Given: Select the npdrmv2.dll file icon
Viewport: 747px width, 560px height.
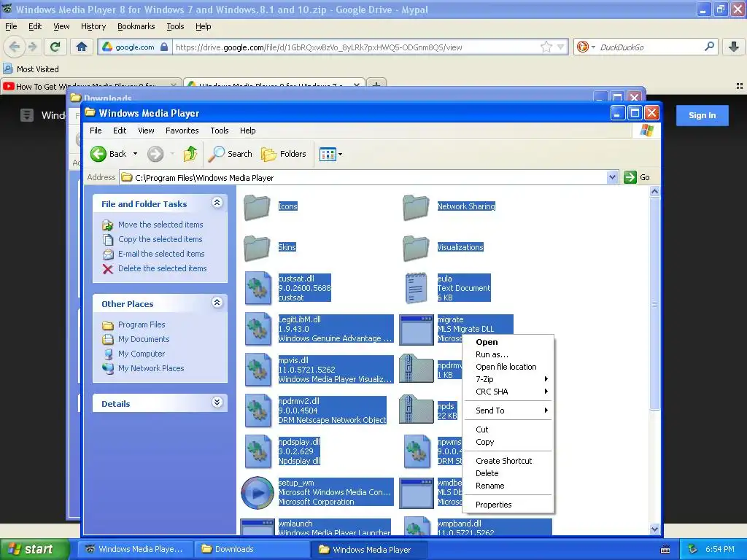Looking at the screenshot, I should [258, 411].
